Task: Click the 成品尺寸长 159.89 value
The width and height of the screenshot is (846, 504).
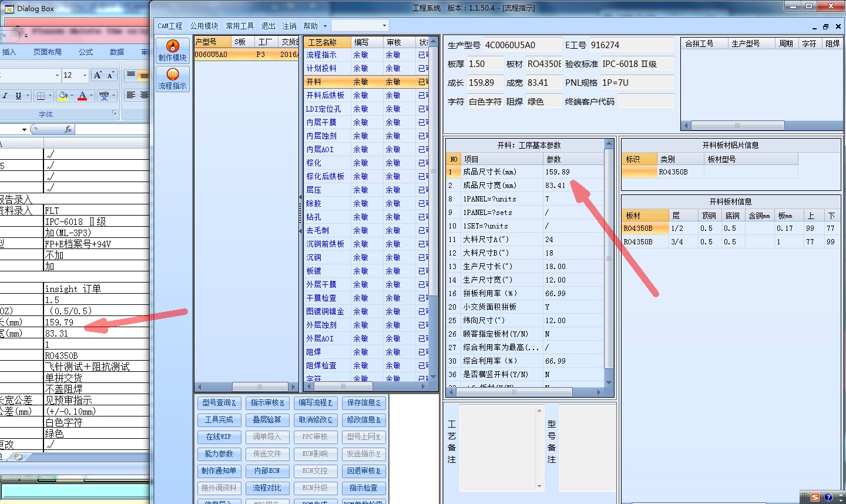Action: point(573,172)
